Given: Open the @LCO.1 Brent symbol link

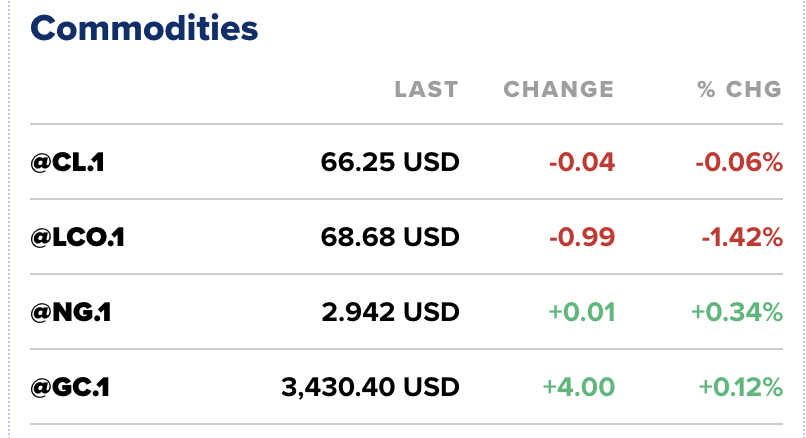Looking at the screenshot, I should click(77, 237).
